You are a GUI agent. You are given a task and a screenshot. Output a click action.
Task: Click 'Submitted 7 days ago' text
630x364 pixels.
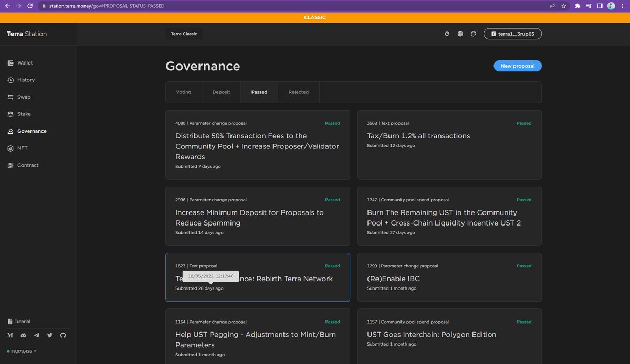(198, 167)
